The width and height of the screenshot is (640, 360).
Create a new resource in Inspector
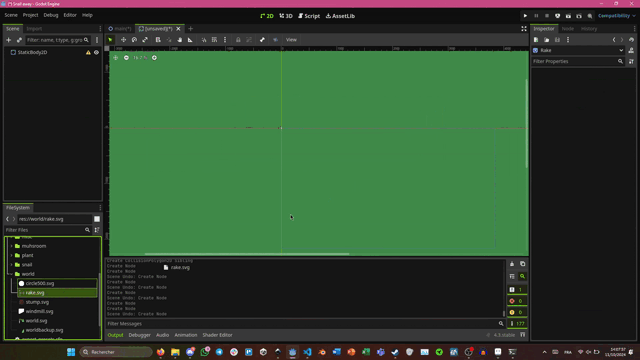pos(536,40)
